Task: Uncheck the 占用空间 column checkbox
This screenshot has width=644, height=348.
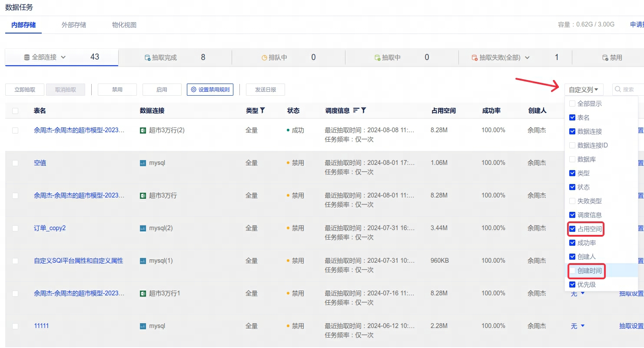Action: pos(572,229)
